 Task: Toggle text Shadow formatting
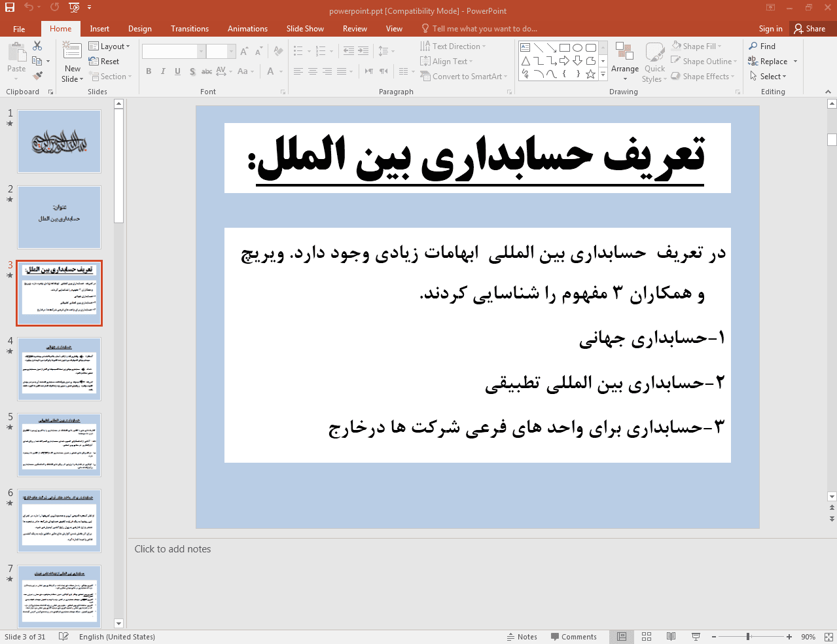(x=192, y=71)
